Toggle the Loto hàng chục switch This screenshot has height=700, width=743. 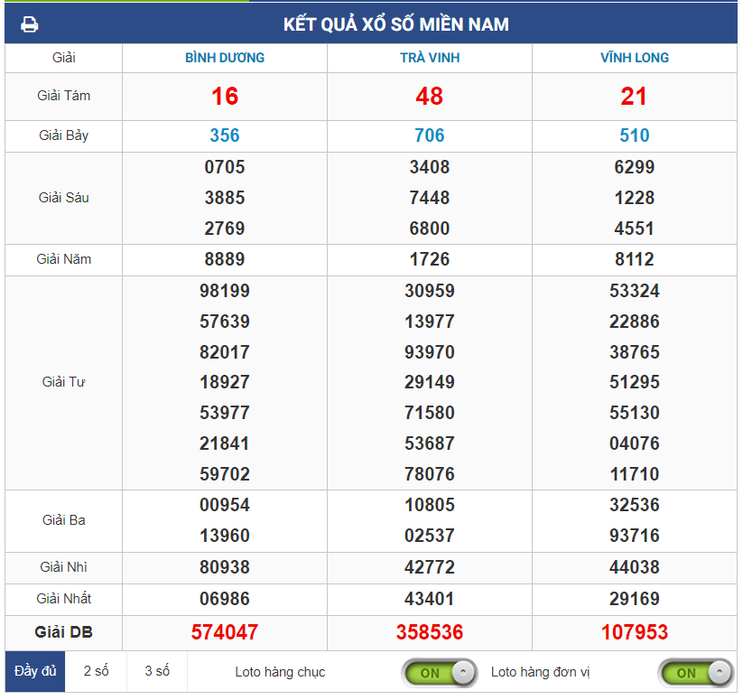[439, 672]
